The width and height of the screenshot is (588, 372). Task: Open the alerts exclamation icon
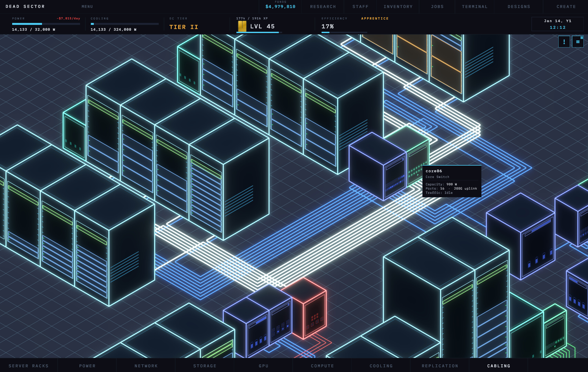[564, 42]
